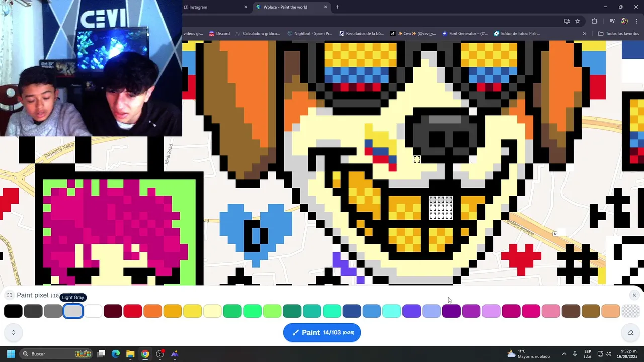Select the brown color swatch
Screen dimensions: 644x362
pos(571,311)
